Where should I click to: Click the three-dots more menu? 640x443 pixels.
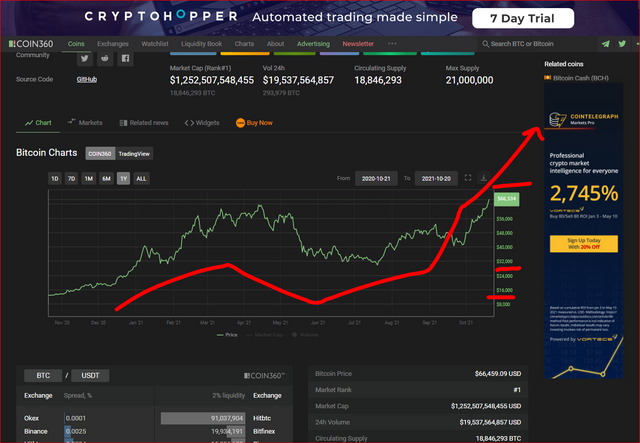coord(392,44)
